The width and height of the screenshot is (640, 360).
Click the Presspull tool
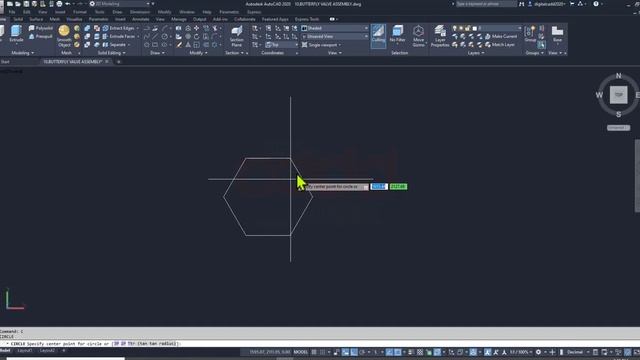coord(41,36)
